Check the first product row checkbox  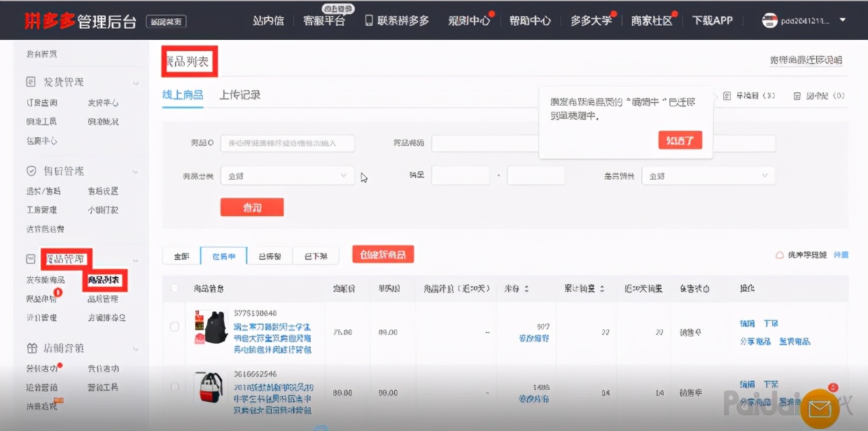pos(174,326)
